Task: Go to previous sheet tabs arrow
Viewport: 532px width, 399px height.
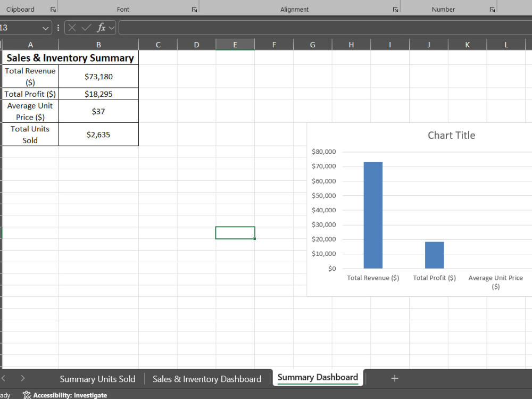Action: pos(3,378)
